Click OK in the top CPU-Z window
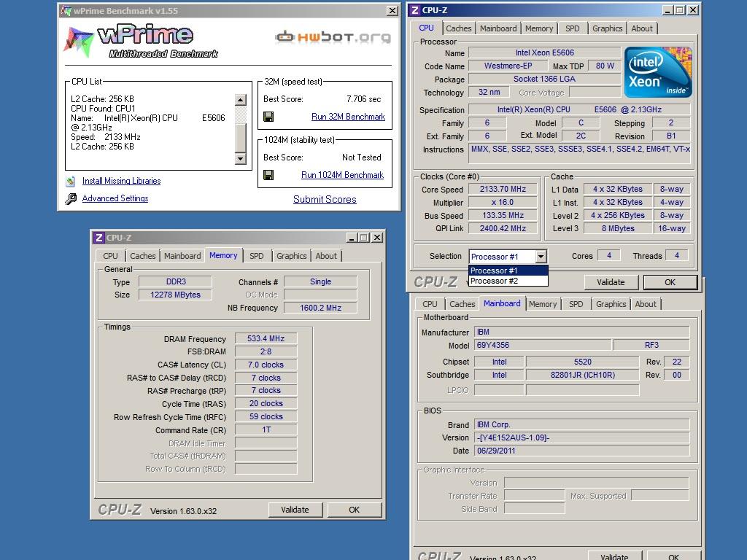Viewport: 747px width, 560px height. [x=670, y=282]
